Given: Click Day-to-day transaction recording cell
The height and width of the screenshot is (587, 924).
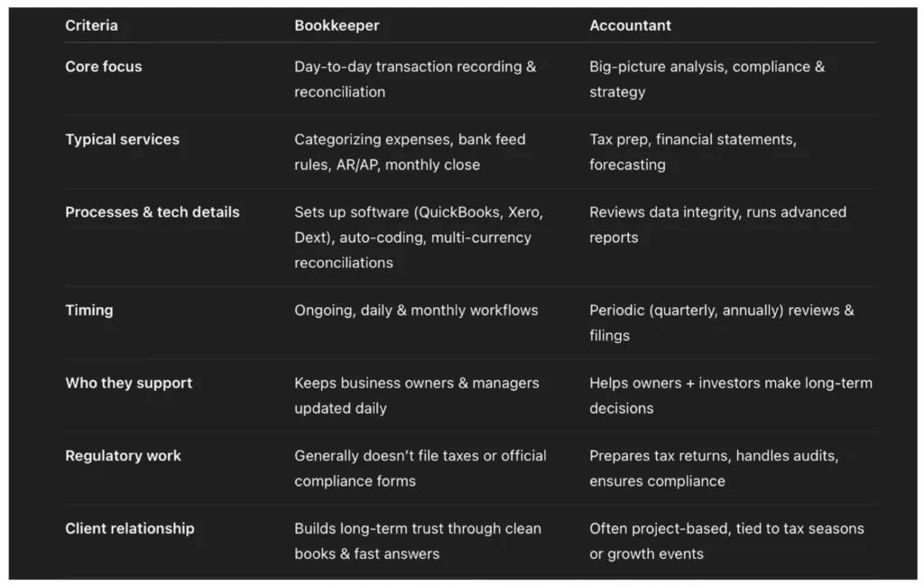Looking at the screenshot, I should (x=415, y=79).
